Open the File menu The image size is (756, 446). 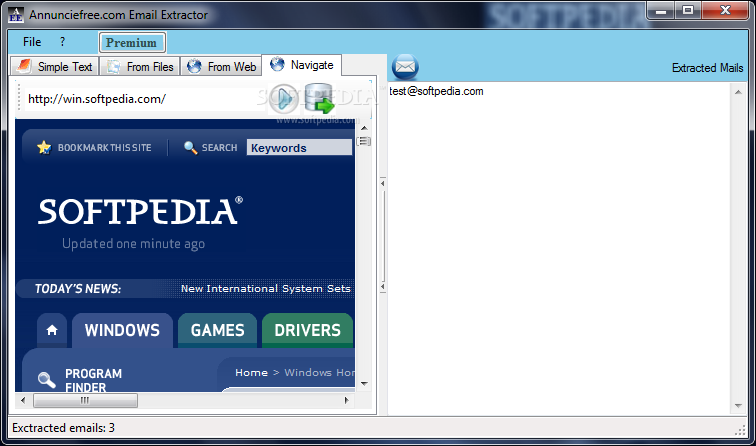click(32, 42)
